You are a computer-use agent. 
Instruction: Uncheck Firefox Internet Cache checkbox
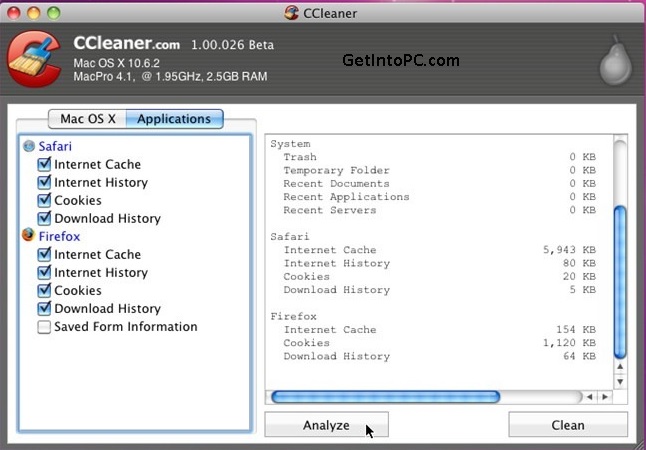click(x=44, y=254)
